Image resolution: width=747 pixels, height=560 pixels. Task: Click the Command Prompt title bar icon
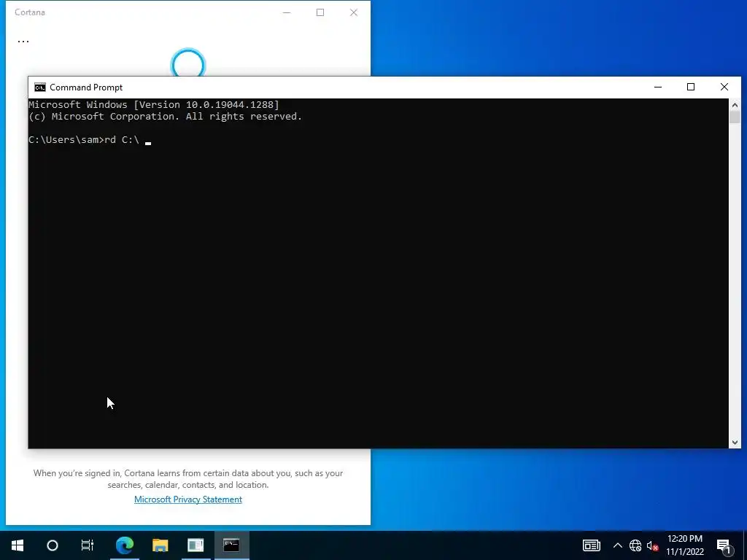click(x=40, y=87)
